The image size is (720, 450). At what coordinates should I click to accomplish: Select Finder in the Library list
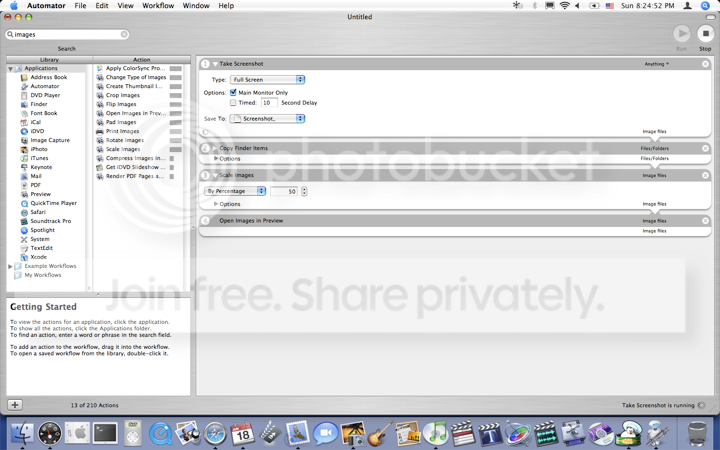tap(39, 104)
